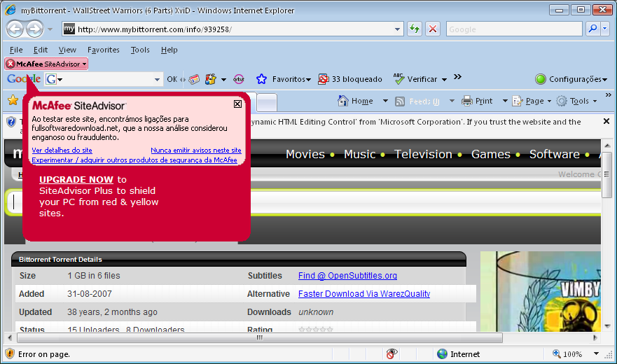Image resolution: width=617 pixels, height=364 pixels.
Task: Open the recent pages dropdown beside navigation arrows
Action: tap(50, 29)
